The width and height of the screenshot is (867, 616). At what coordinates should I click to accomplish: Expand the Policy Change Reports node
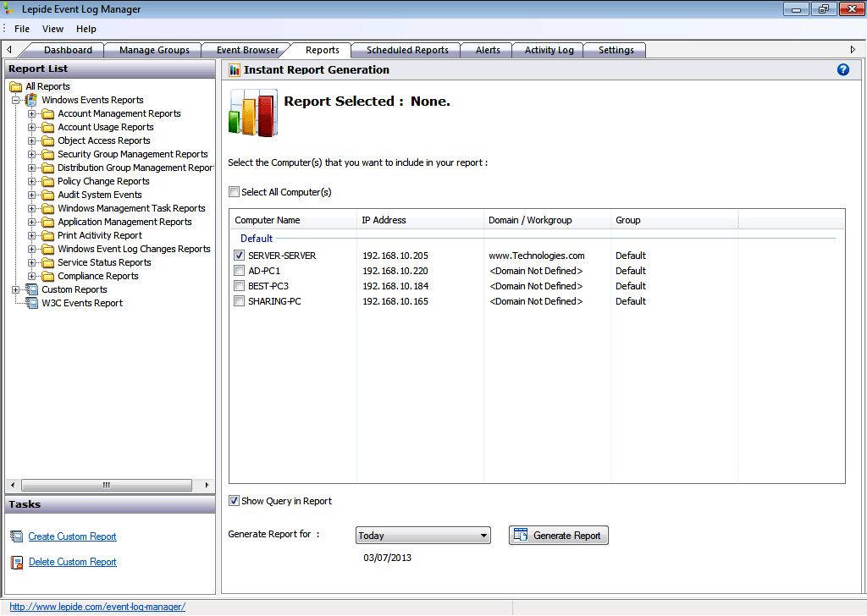(31, 181)
